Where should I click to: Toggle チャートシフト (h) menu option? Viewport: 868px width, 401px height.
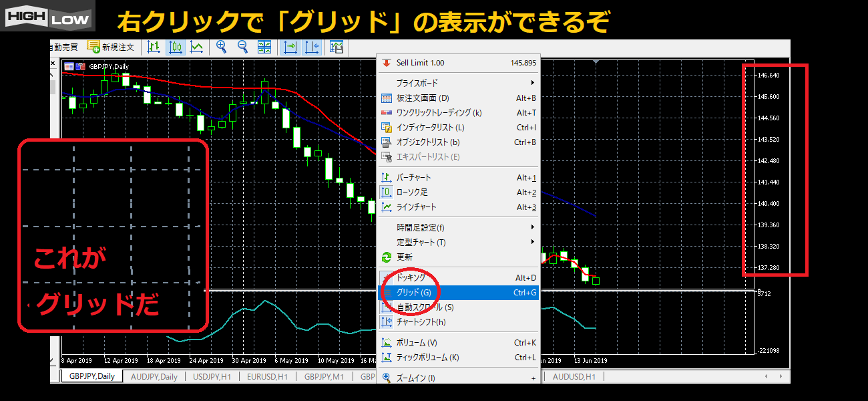click(x=421, y=322)
